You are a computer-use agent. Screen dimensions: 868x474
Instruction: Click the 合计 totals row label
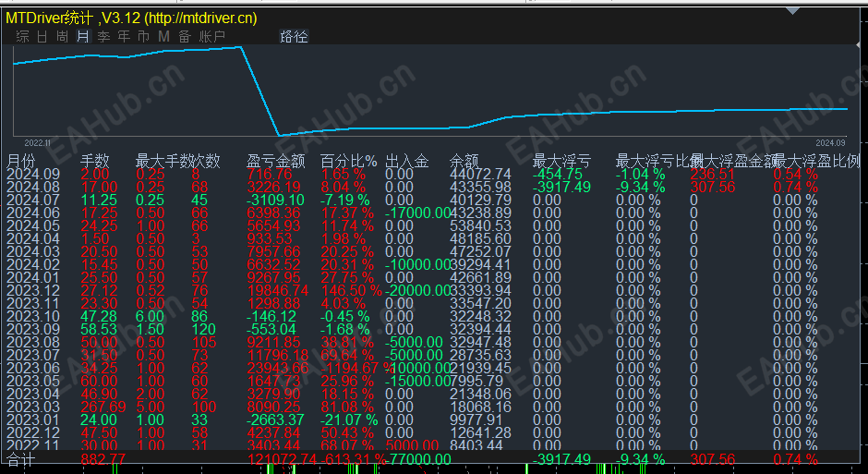pyautogui.click(x=20, y=459)
